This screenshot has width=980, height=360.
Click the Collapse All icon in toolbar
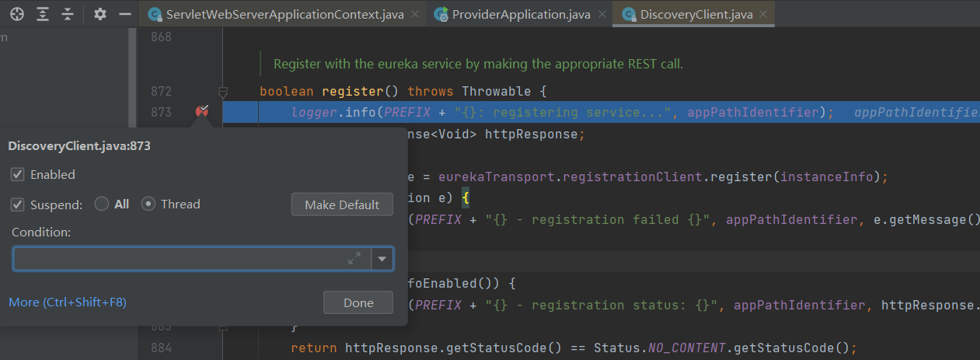68,14
